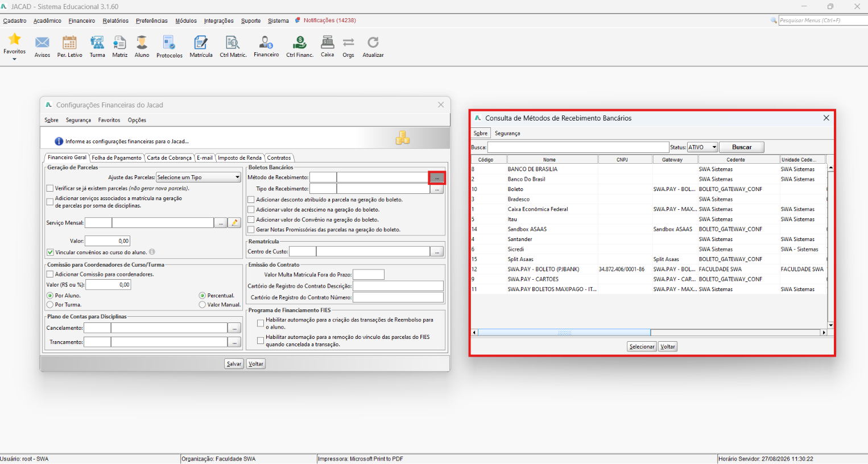Open the Orgs switch icon
Viewport: 868px width, 464px height.
pyautogui.click(x=348, y=43)
